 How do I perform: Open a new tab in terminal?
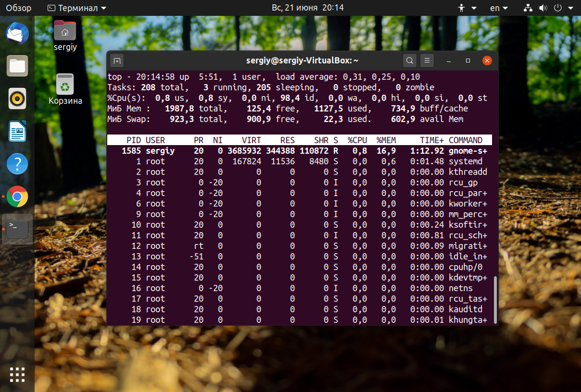coord(117,61)
